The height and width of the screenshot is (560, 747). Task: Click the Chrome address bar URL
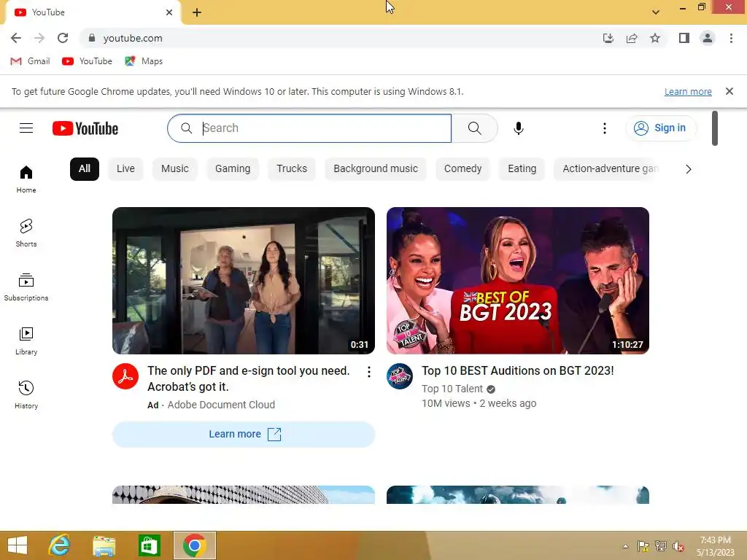(133, 38)
